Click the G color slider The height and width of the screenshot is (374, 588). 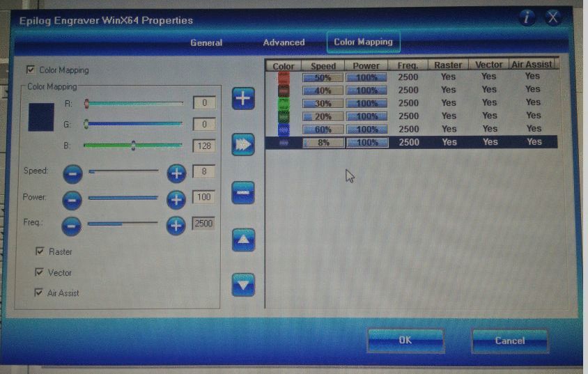134,124
